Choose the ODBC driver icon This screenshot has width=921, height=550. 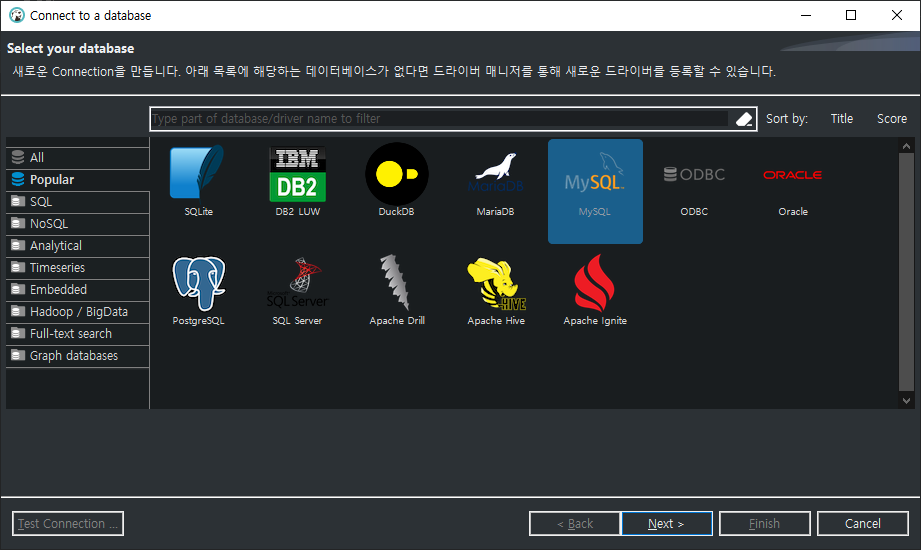click(694, 175)
